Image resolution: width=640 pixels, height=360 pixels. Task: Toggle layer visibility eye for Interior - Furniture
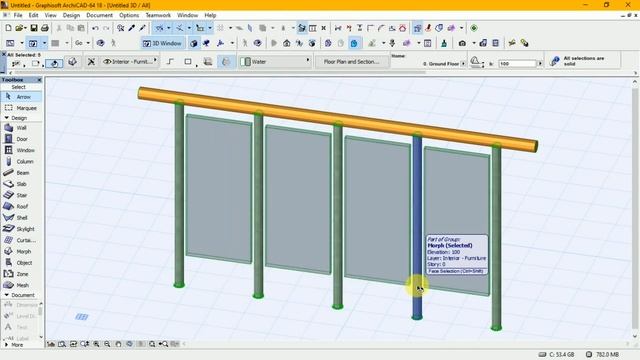tap(107, 62)
